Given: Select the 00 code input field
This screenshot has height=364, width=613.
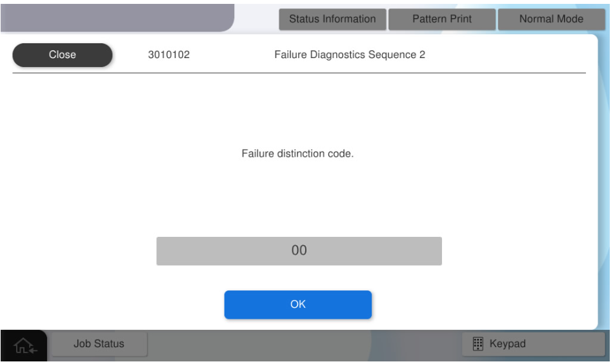Looking at the screenshot, I should coord(299,251).
